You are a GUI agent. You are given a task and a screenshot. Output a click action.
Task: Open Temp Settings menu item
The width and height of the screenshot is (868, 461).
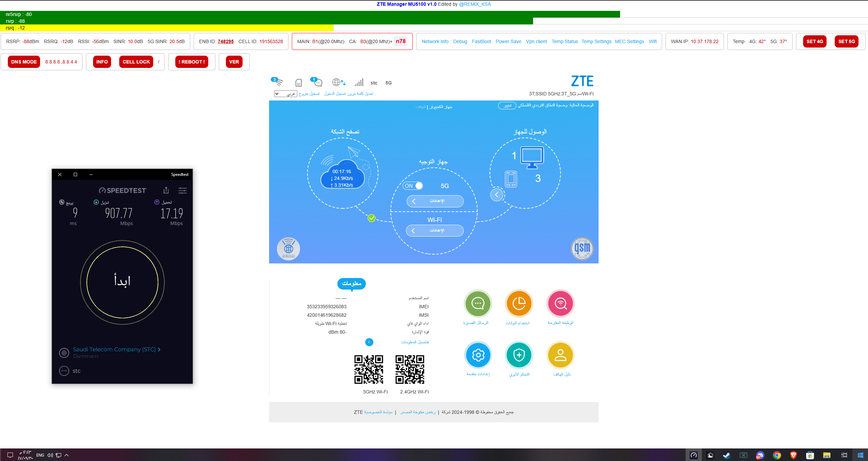(596, 41)
